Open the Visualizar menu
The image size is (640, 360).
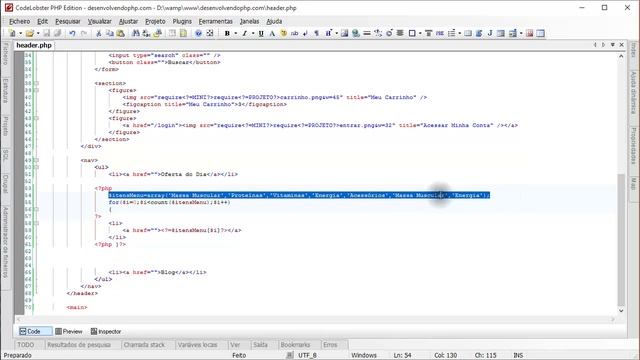click(x=100, y=21)
